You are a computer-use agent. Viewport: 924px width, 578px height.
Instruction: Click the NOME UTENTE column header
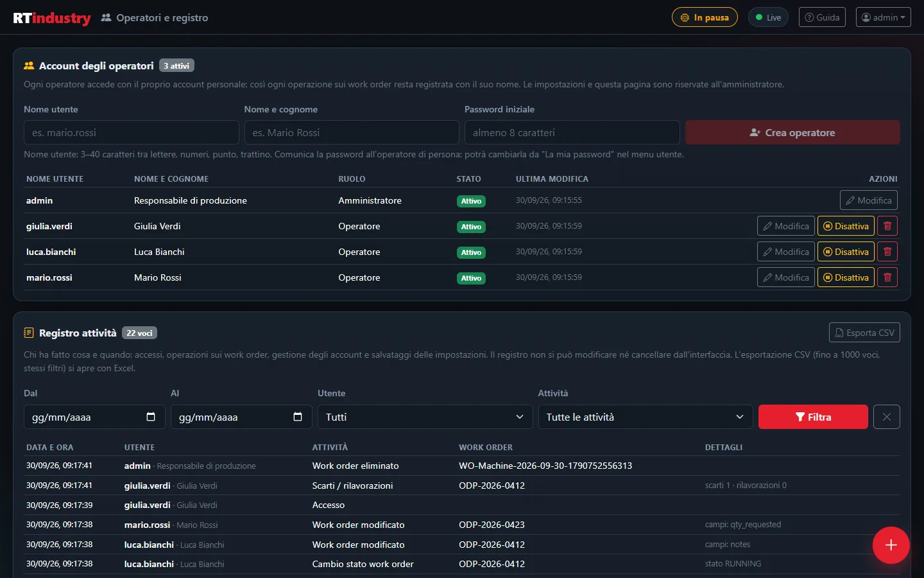coord(55,179)
